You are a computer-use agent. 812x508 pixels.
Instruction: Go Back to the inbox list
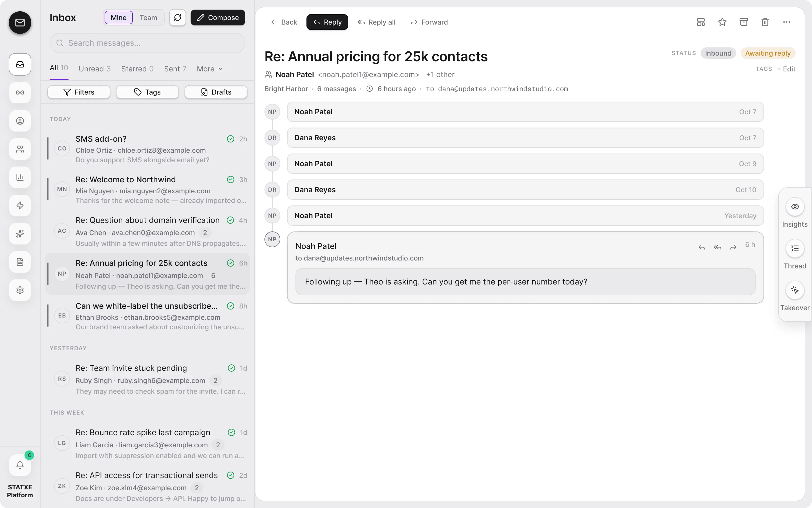[x=284, y=22]
